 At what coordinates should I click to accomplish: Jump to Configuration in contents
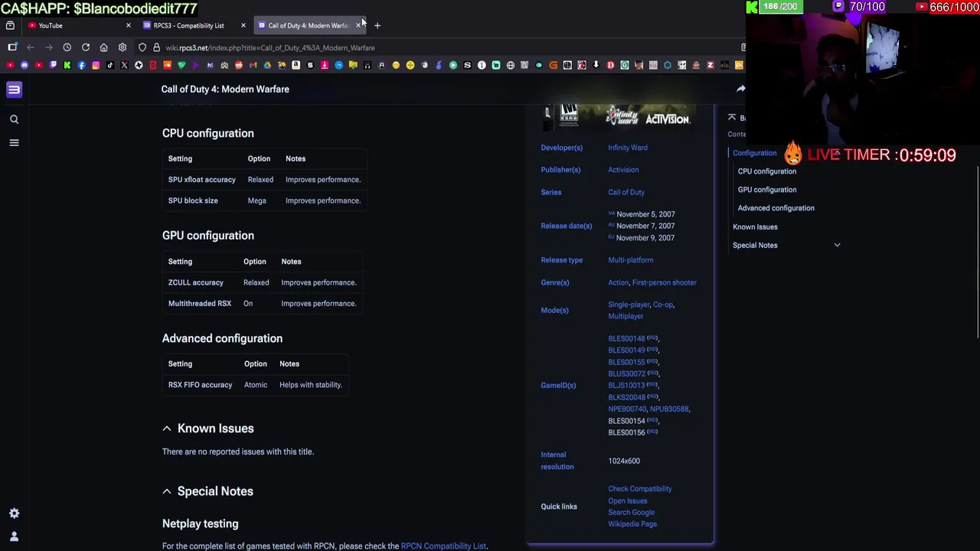pos(754,153)
